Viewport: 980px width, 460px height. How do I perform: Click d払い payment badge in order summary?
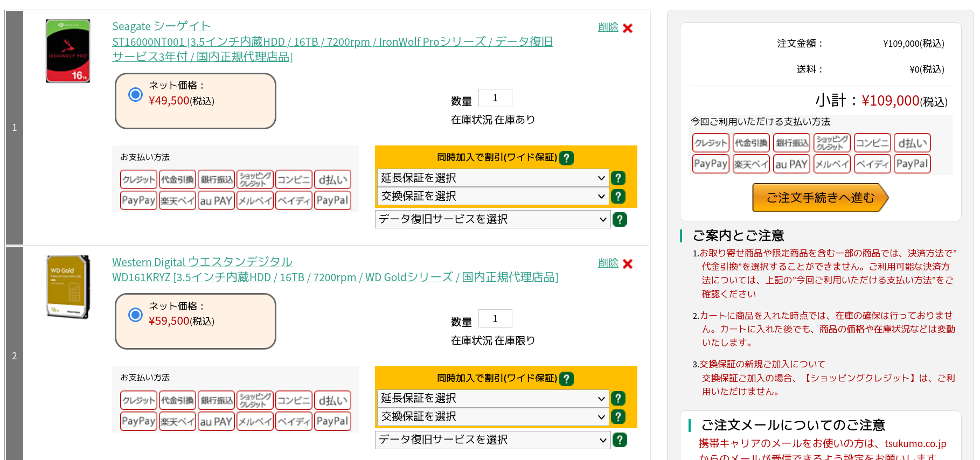pos(912,143)
